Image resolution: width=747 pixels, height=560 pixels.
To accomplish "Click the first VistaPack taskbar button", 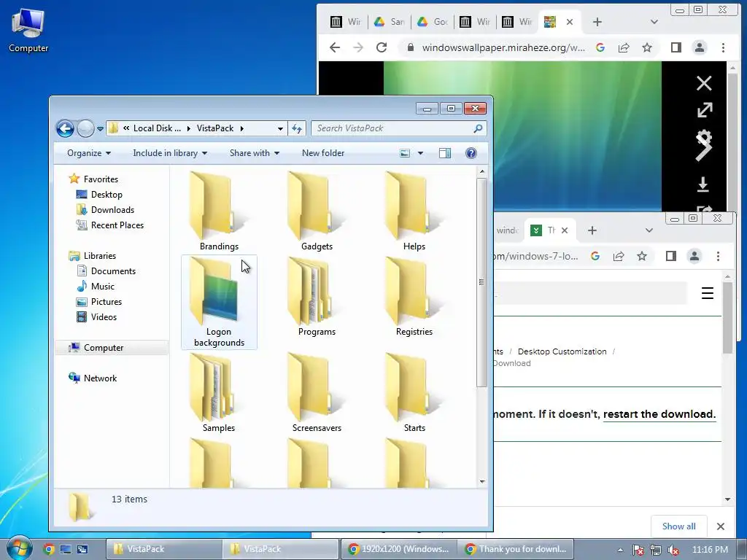I will point(163,549).
